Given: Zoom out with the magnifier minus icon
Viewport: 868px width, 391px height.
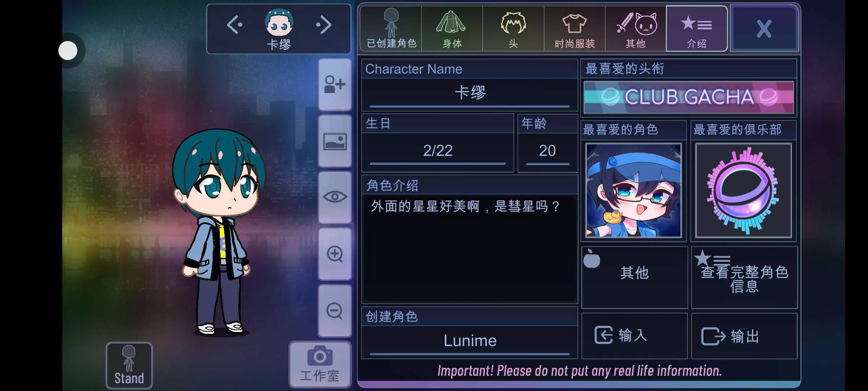Looking at the screenshot, I should [x=335, y=311].
